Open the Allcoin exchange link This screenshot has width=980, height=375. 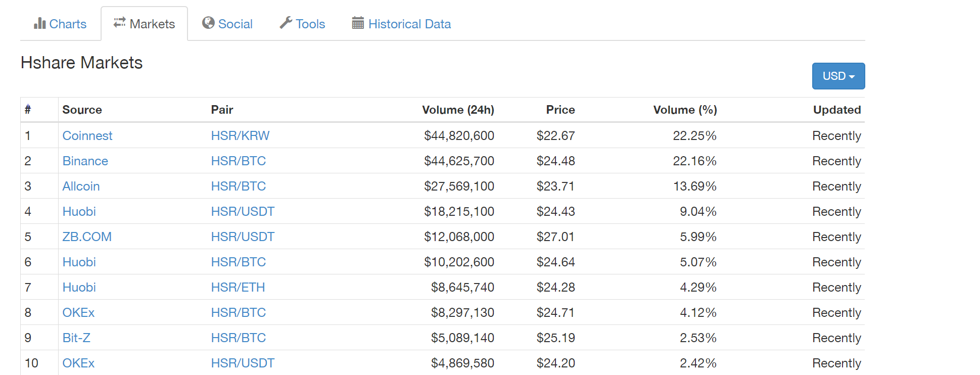81,186
